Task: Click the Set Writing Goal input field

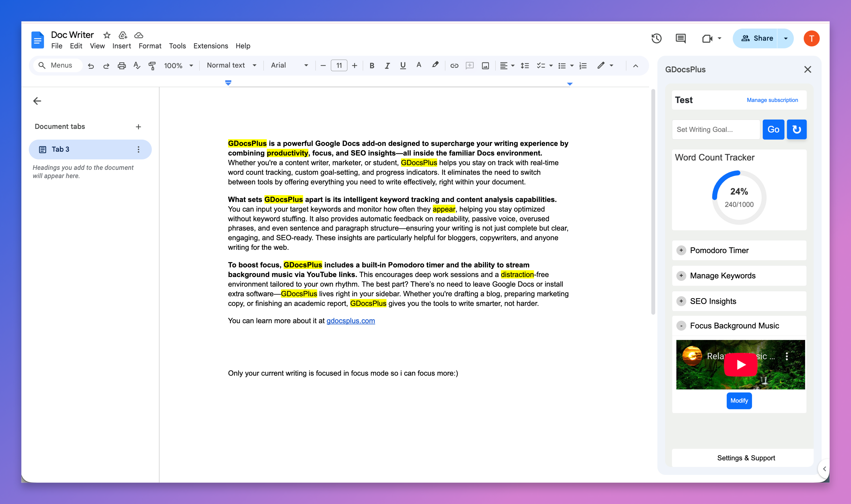Action: point(716,129)
